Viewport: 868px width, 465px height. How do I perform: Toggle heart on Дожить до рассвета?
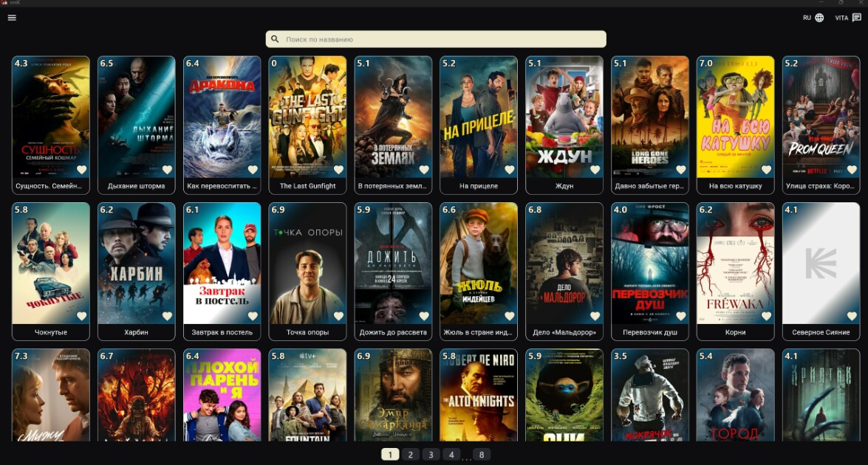coord(424,316)
